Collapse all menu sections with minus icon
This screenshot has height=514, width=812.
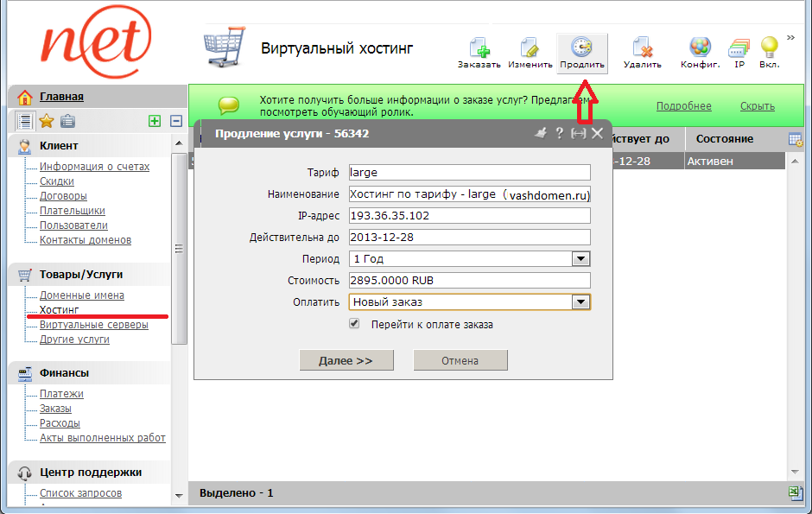pos(176,122)
